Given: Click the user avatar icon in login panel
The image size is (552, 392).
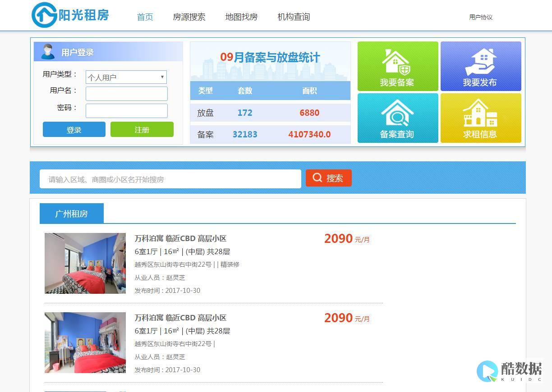Looking at the screenshot, I should (48, 52).
